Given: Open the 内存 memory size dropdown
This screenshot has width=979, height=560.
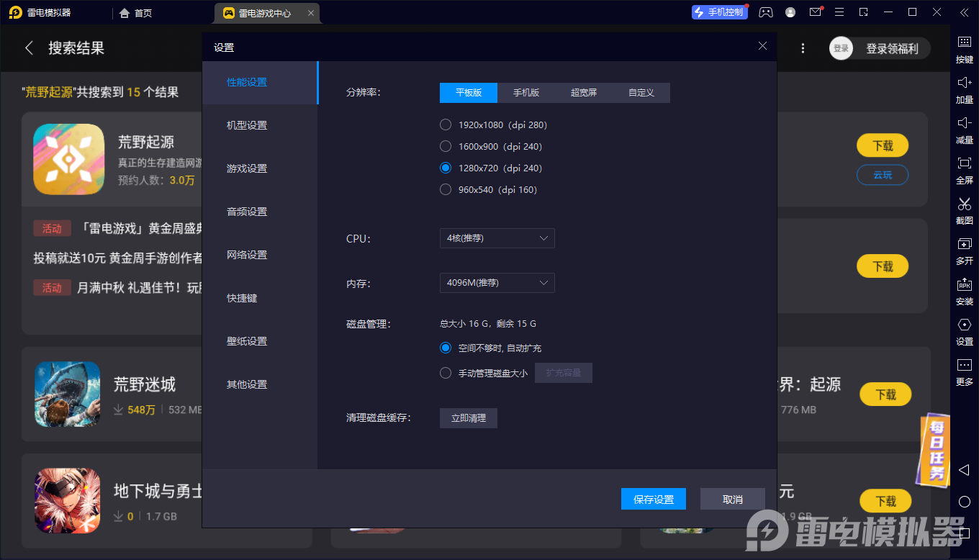Looking at the screenshot, I should [497, 283].
